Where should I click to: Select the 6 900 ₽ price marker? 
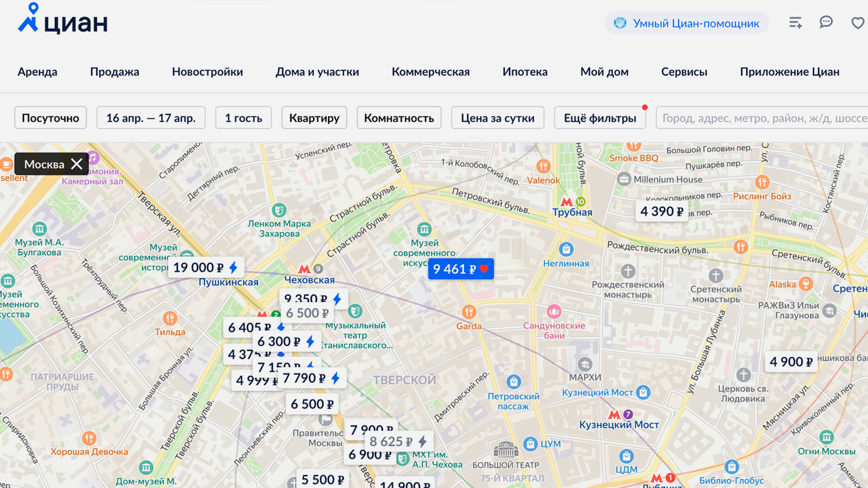click(369, 455)
